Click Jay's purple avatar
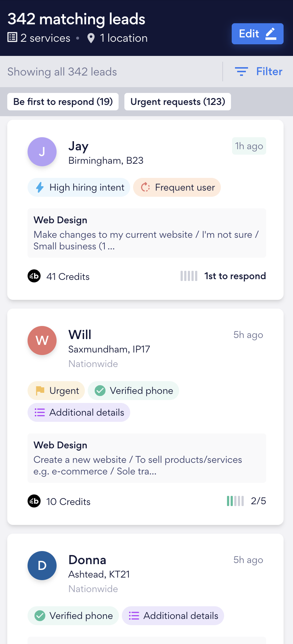Screen dimensions: 293x644 pos(42,152)
